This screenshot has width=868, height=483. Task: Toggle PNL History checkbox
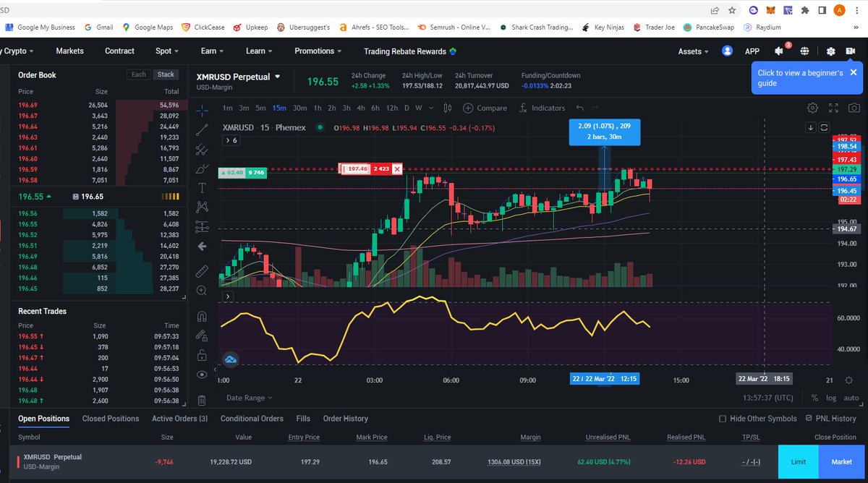809,419
